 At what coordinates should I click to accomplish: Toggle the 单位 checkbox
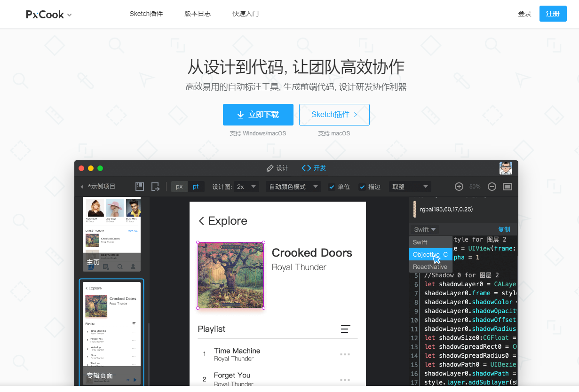click(x=332, y=187)
